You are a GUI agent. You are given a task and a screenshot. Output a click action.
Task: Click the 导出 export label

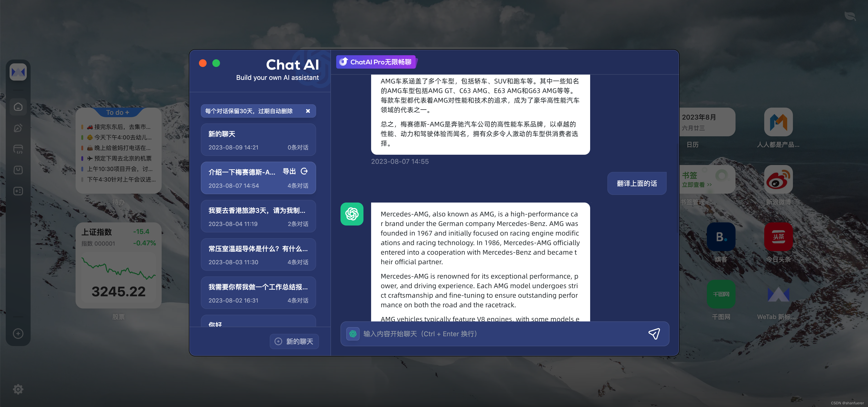289,171
